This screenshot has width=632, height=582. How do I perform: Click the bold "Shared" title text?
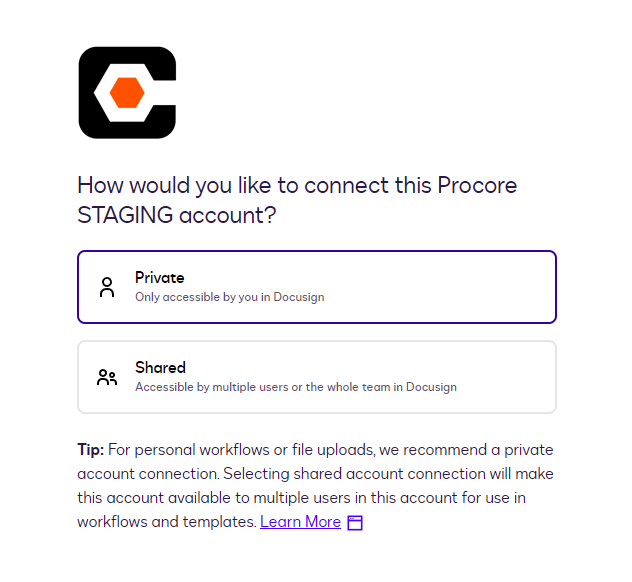coord(160,367)
